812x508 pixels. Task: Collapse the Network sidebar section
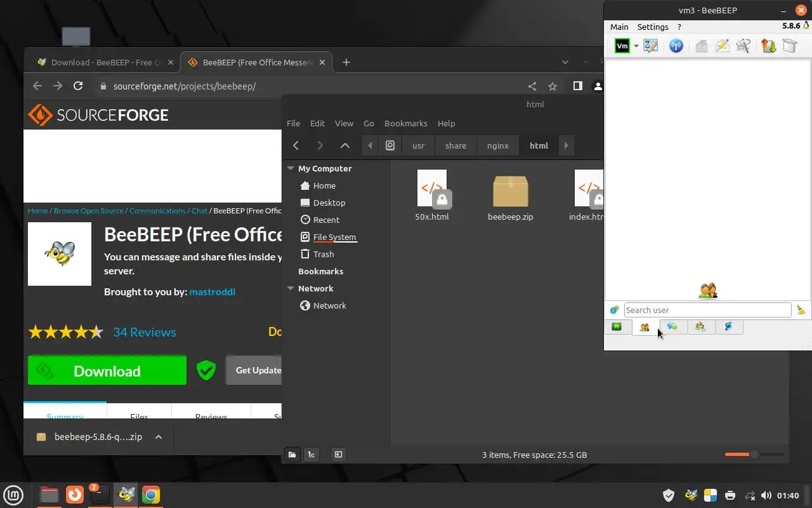(291, 288)
